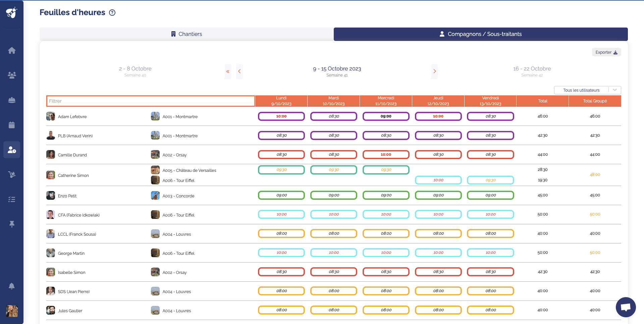The height and width of the screenshot is (324, 644).
Task: Open the task checklist sidebar icon
Action: point(12,199)
